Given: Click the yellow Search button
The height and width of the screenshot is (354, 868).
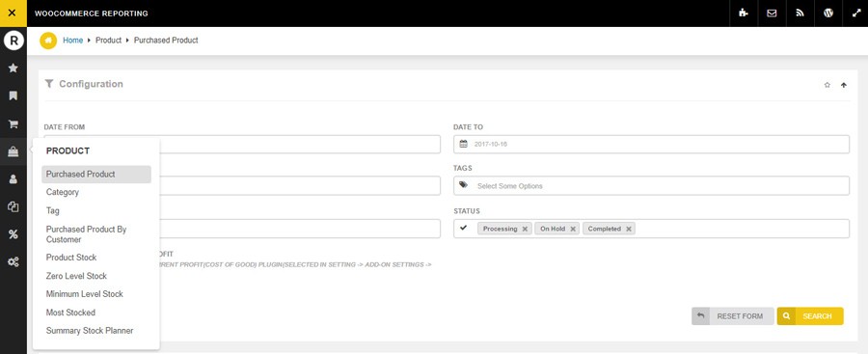Looking at the screenshot, I should point(810,316).
